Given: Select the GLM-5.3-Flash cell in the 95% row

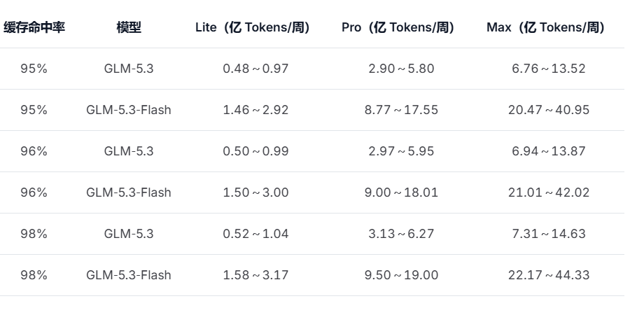Looking at the screenshot, I should (x=129, y=110).
